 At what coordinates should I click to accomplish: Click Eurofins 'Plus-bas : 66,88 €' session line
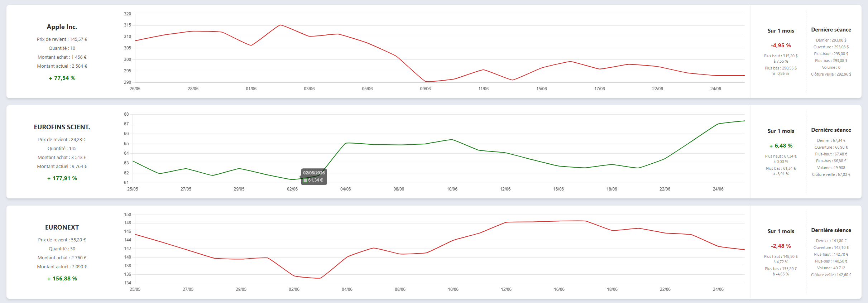coord(831,161)
